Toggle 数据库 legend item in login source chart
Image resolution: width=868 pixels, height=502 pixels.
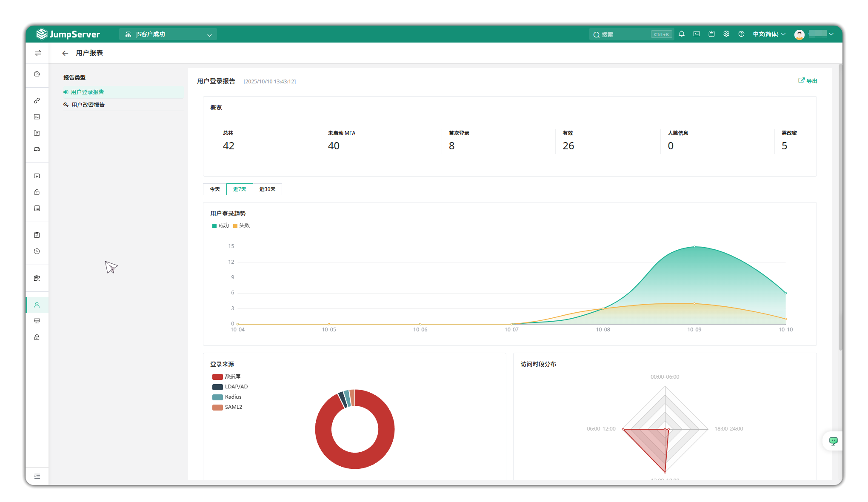232,376
